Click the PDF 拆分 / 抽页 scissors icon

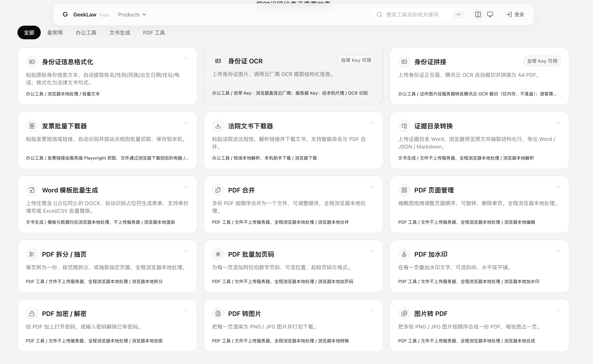(32, 254)
